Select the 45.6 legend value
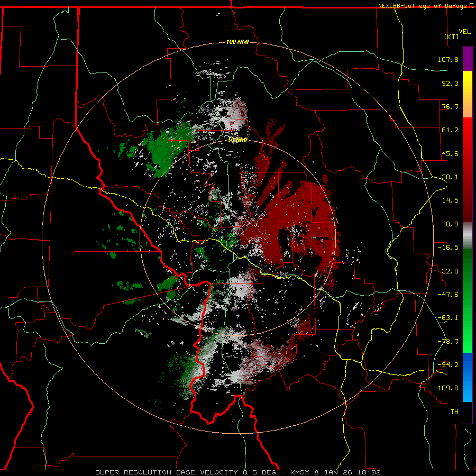Screen dimensions: 476x476 pos(450,153)
